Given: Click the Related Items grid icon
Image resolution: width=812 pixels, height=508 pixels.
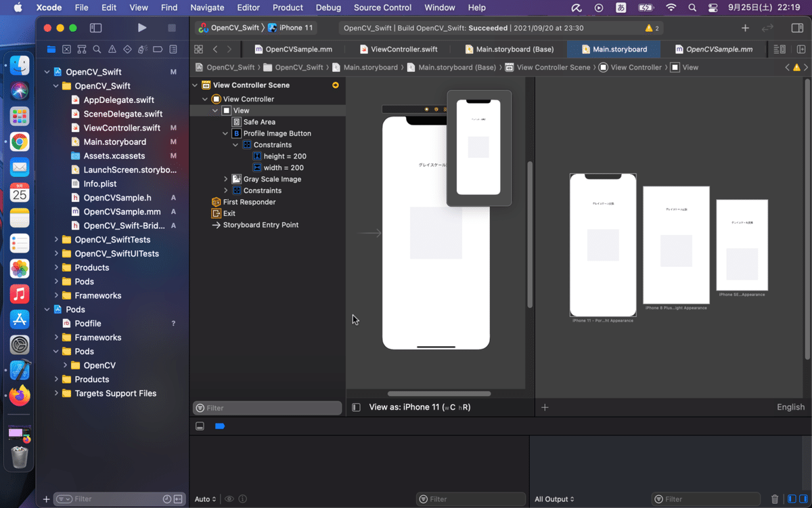Looking at the screenshot, I should point(198,49).
